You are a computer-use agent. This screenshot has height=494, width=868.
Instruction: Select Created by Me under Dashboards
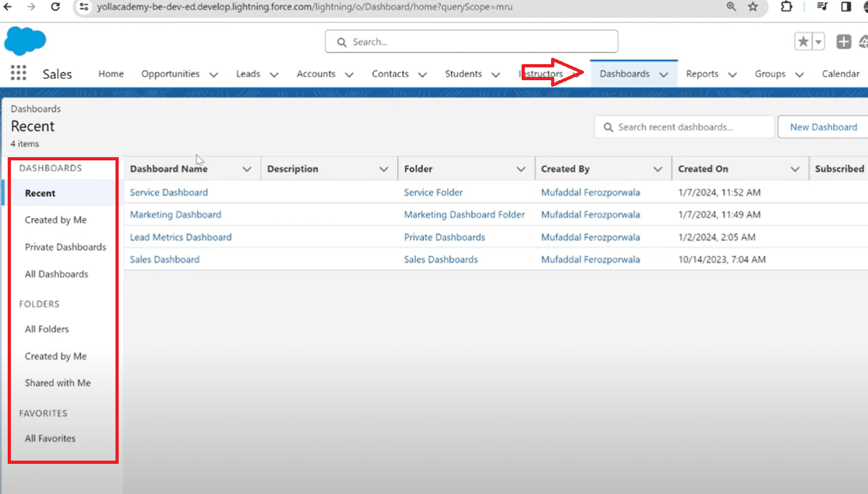55,220
